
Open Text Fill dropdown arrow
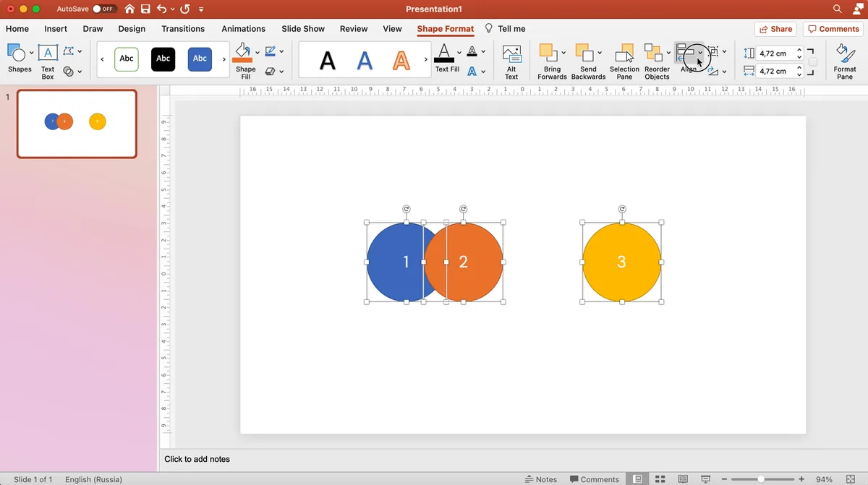(x=459, y=53)
